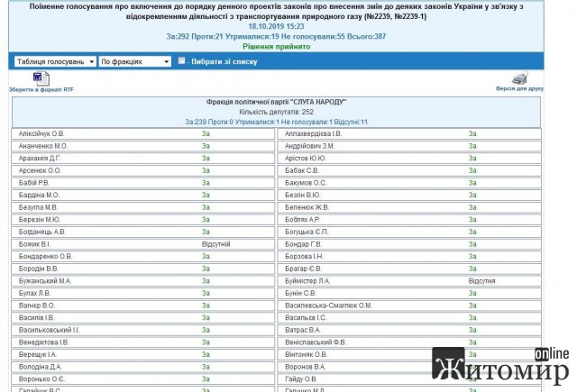577x392 pixels.
Task: Open the 'По фракціях' dropdown
Action: click(x=135, y=61)
